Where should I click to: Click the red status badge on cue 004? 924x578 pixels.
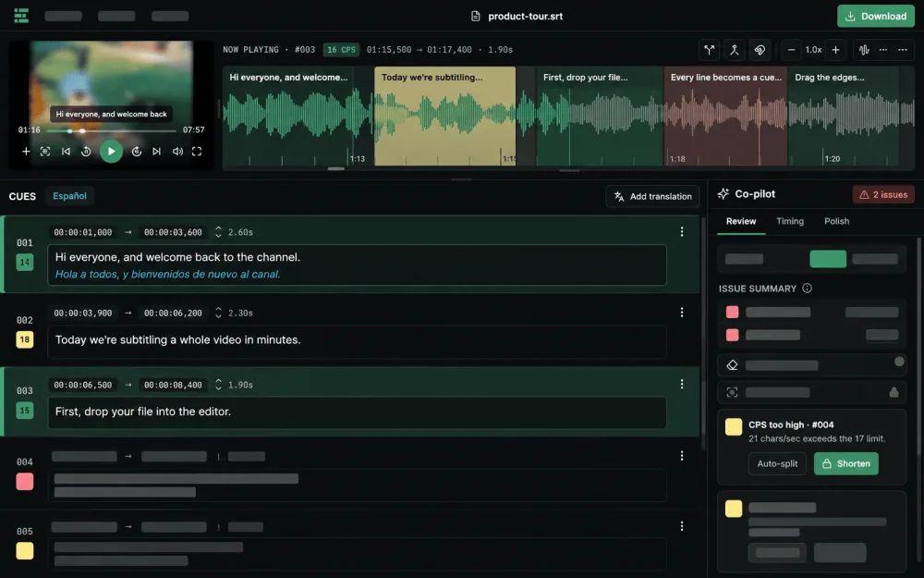pos(24,481)
